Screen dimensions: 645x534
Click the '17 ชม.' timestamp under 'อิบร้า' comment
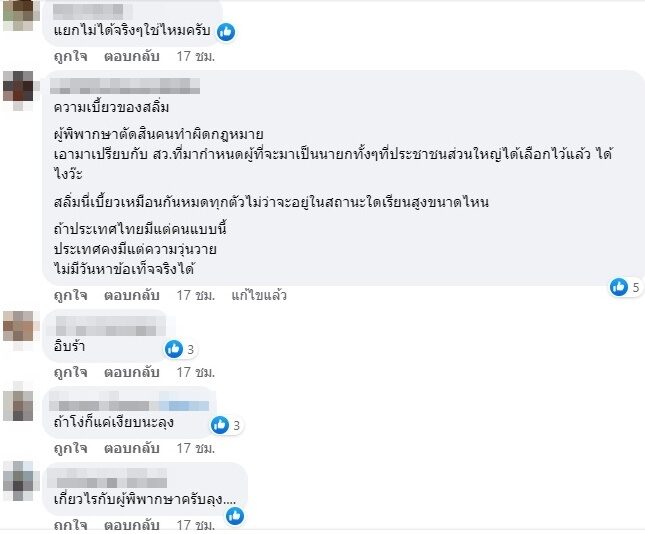coord(196,372)
